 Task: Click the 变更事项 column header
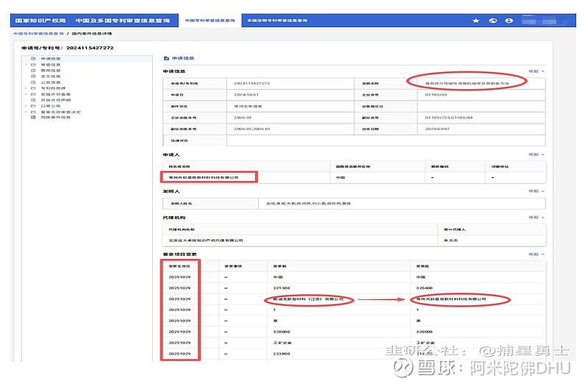(x=233, y=266)
